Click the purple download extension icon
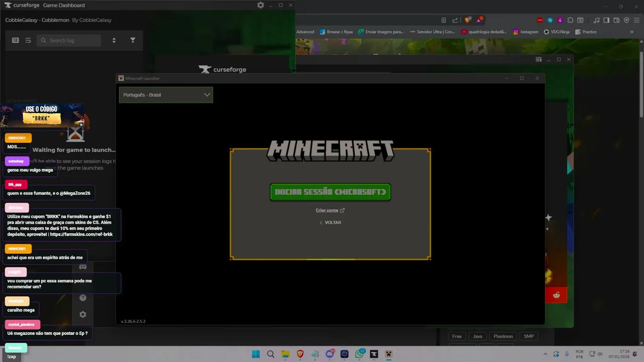 click(x=560, y=20)
